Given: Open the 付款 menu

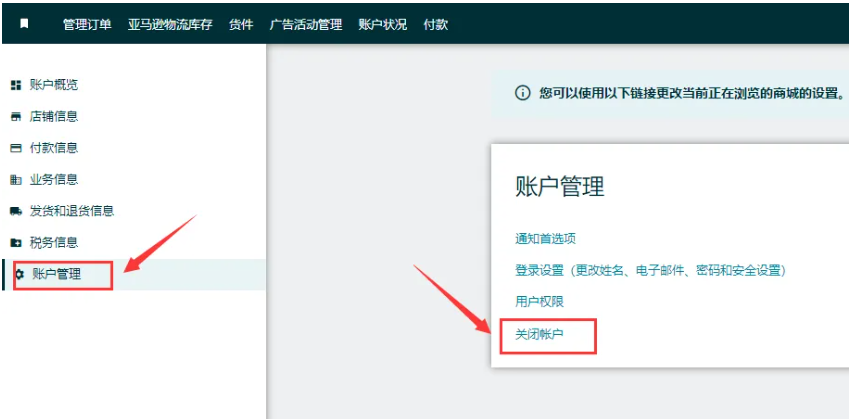Looking at the screenshot, I should click(436, 24).
